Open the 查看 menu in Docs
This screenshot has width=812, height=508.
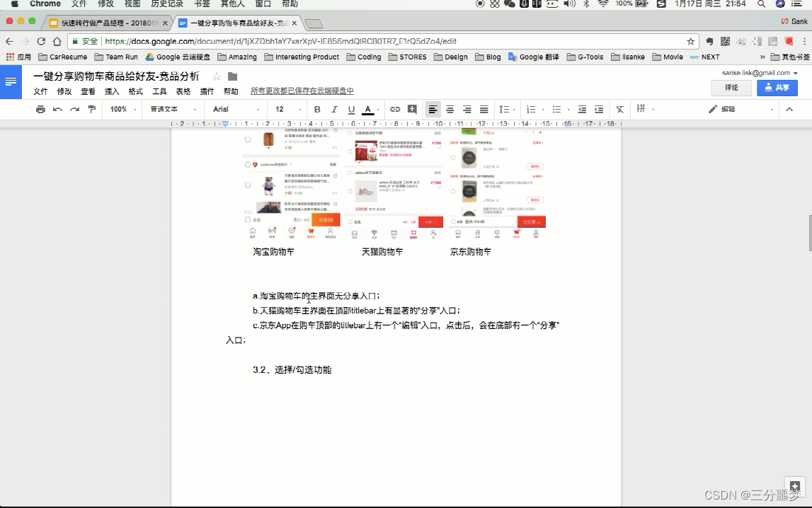(x=88, y=91)
